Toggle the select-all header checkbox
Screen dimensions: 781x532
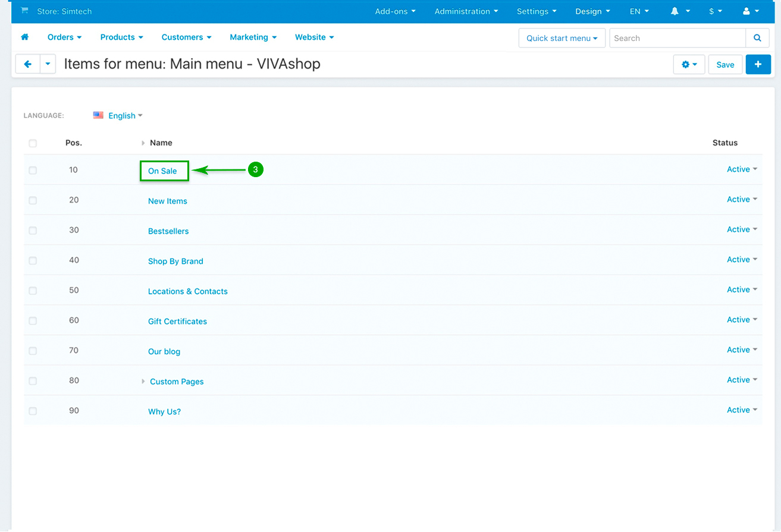click(33, 143)
